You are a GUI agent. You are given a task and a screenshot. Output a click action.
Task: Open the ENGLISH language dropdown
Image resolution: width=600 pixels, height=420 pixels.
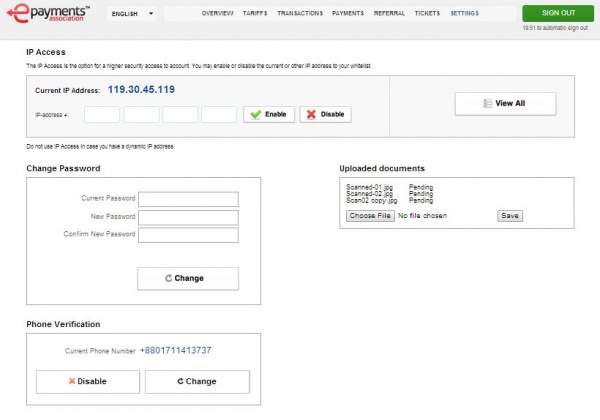pyautogui.click(x=131, y=15)
